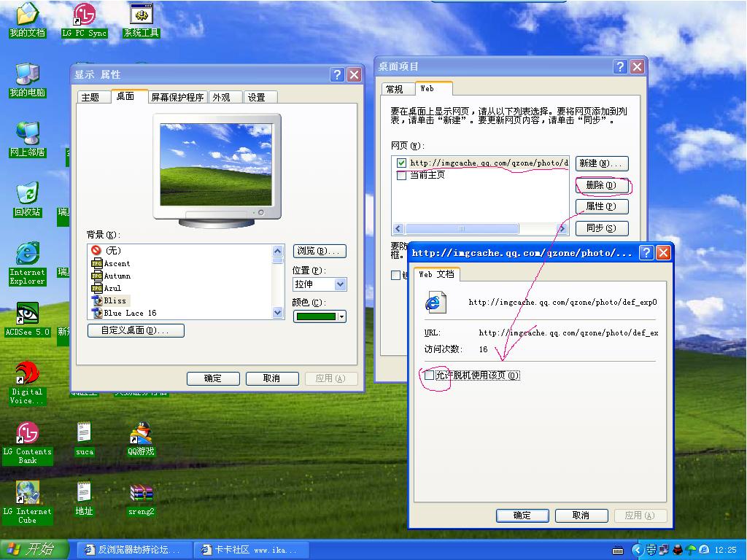Uncheck the imgcache.qq.com web page checkbox
Viewport: 747px width, 560px height.
(x=401, y=163)
